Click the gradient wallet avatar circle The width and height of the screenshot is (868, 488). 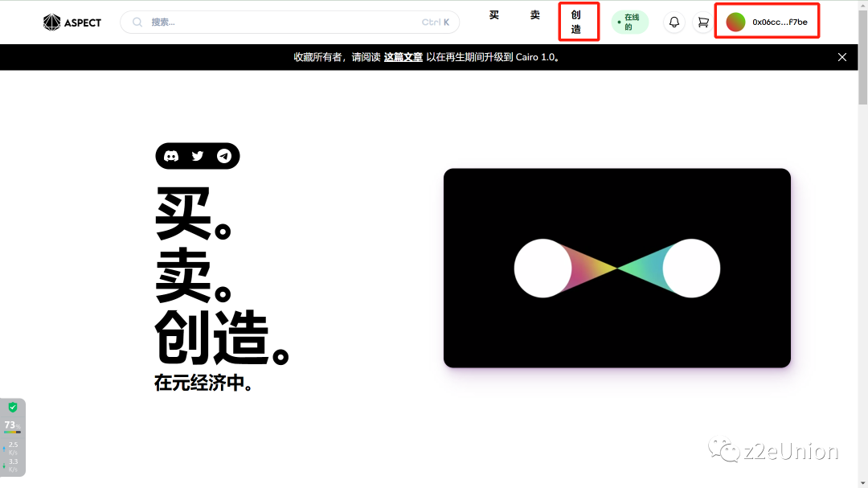point(735,20)
